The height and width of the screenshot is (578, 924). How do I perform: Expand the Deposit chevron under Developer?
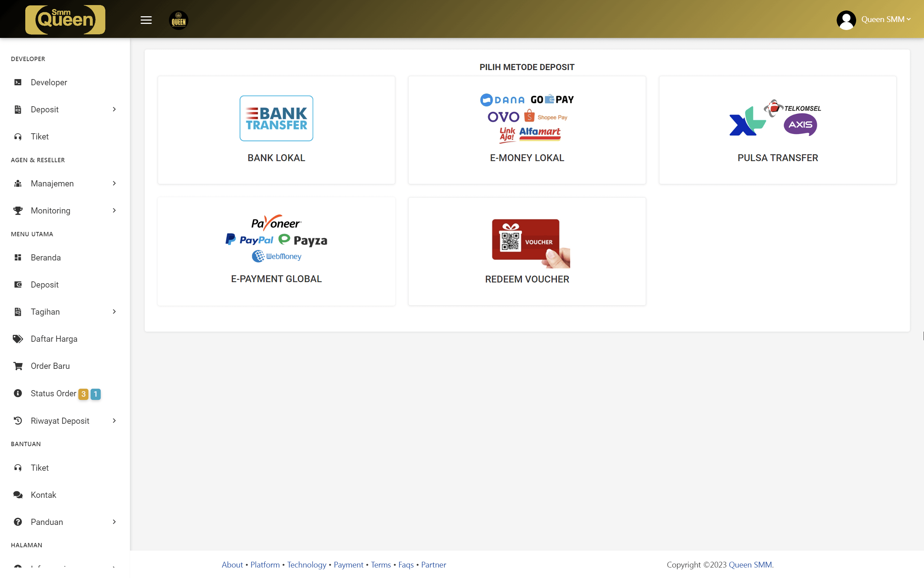point(114,109)
